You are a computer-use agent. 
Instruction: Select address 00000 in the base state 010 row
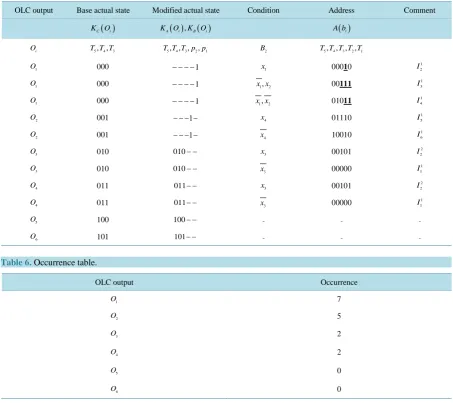[x=341, y=169]
